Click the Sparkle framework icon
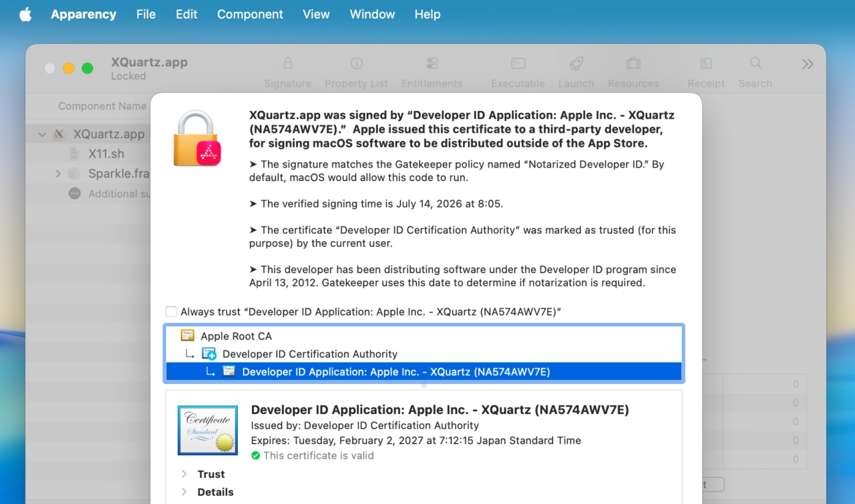 point(74,174)
